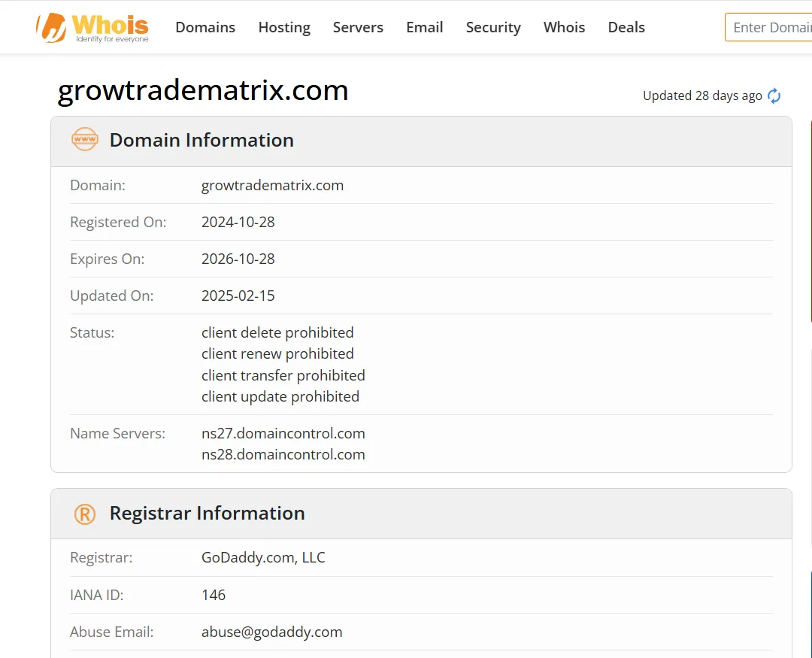Select the Expires On date 2026-10-28

point(238,259)
